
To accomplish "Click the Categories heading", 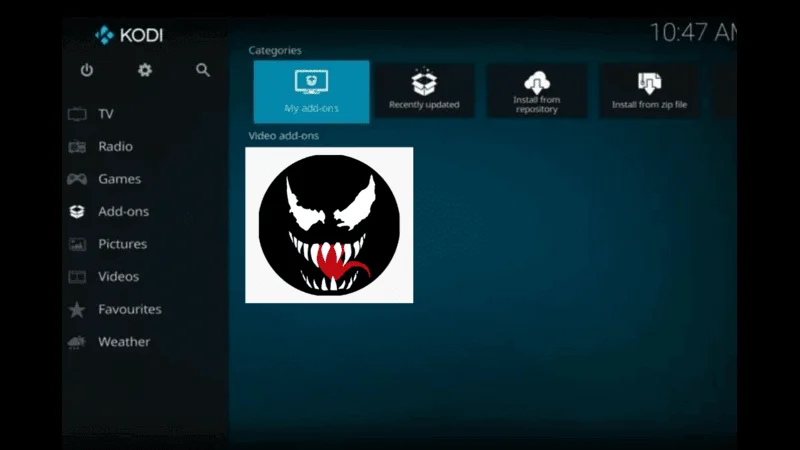I will (274, 51).
